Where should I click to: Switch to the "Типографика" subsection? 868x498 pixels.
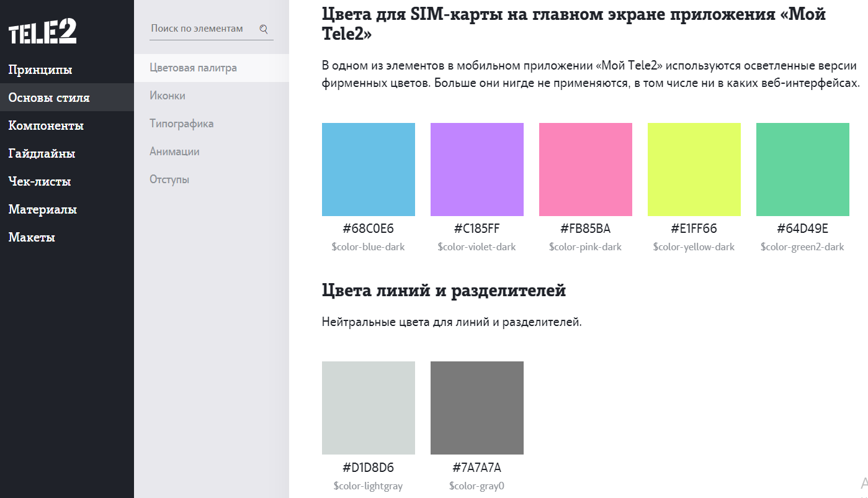click(181, 124)
